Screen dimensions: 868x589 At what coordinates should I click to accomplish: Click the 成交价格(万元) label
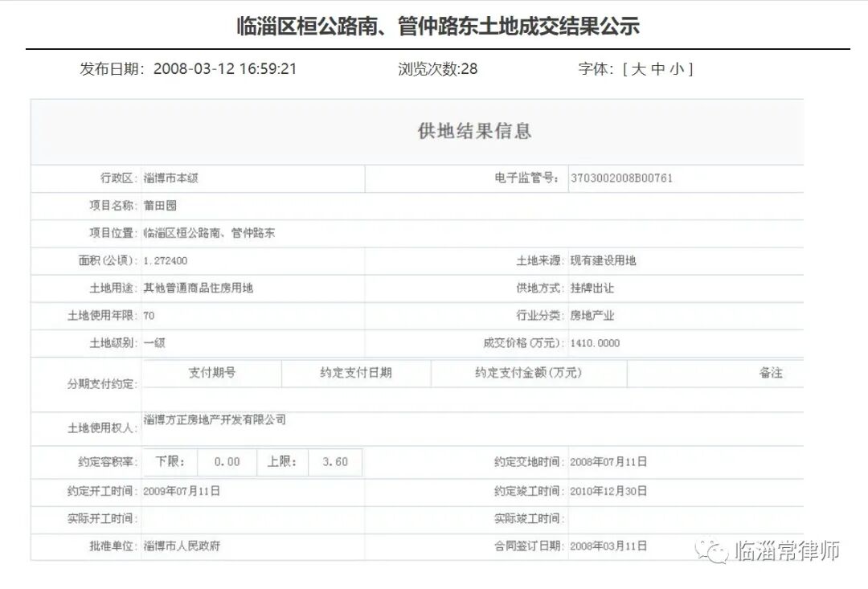click(x=524, y=343)
